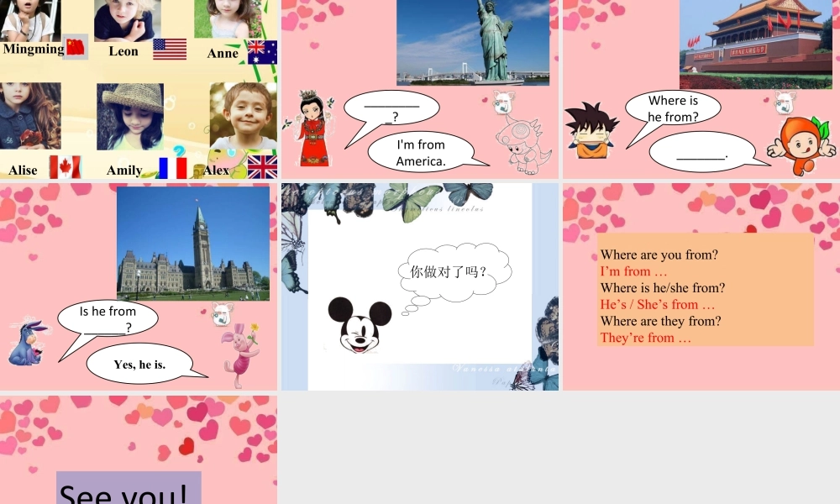Select the orange sentence pattern text box
This screenshot has width=840, height=504.
704,288
